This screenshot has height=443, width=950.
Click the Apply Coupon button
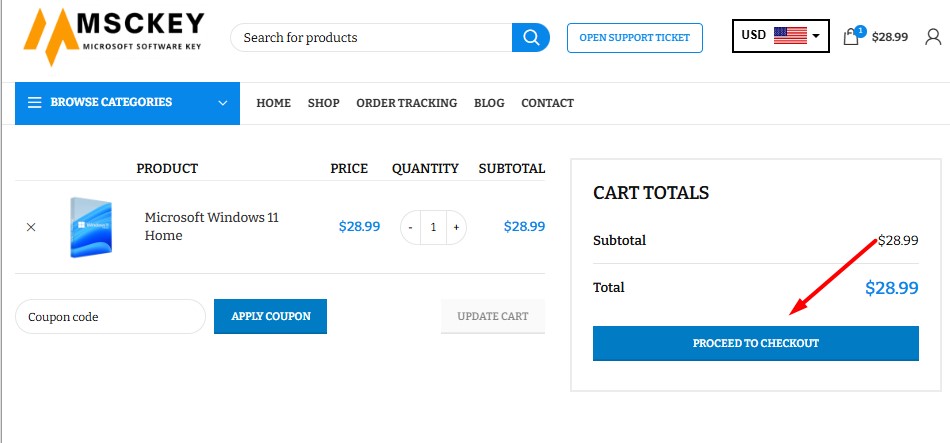point(270,316)
